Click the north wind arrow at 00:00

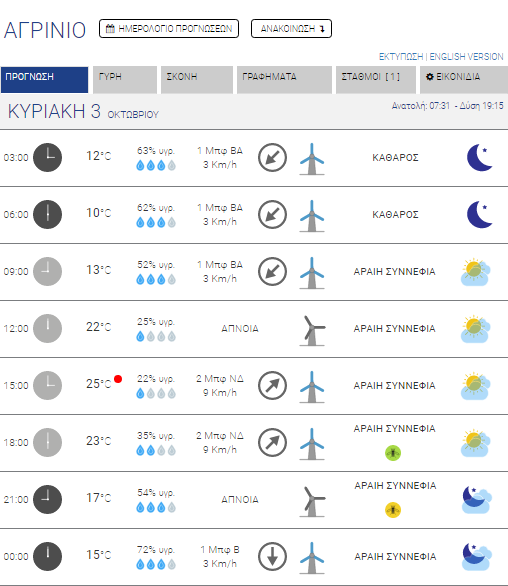tap(273, 556)
